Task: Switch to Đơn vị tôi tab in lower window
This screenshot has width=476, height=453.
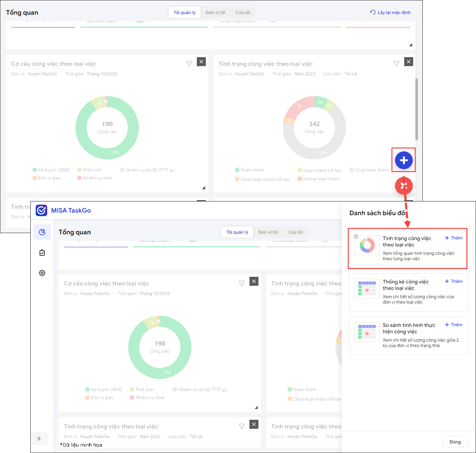Action: coord(268,232)
